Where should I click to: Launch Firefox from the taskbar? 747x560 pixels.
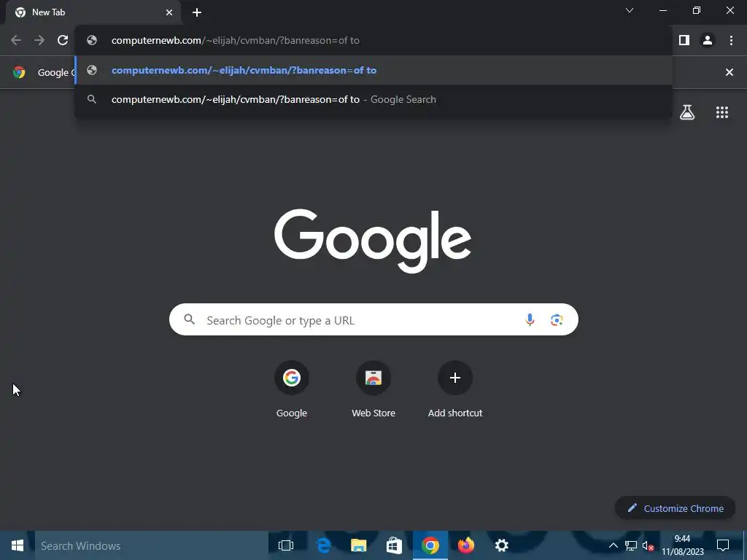(466, 545)
